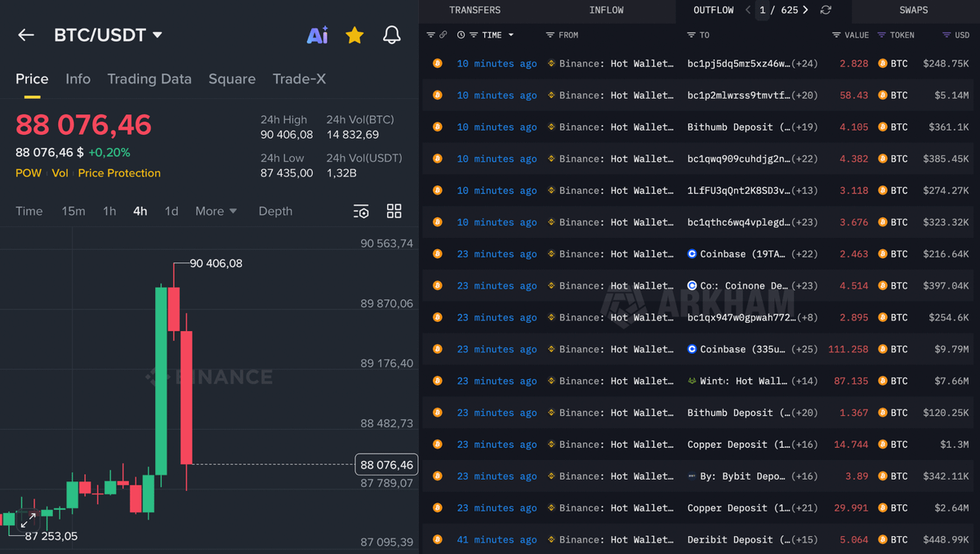This screenshot has height=554, width=980.
Task: Switch to the TRANSFERS tab
Action: [x=475, y=10]
